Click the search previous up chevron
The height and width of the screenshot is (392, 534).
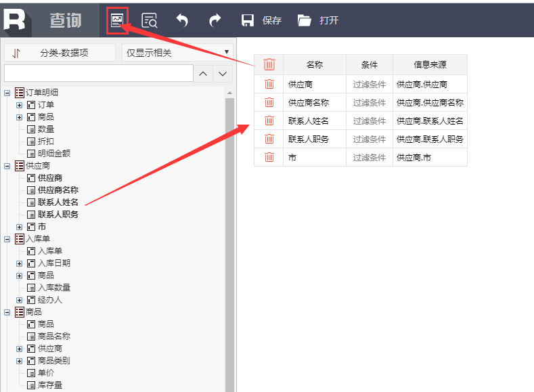pyautogui.click(x=203, y=74)
